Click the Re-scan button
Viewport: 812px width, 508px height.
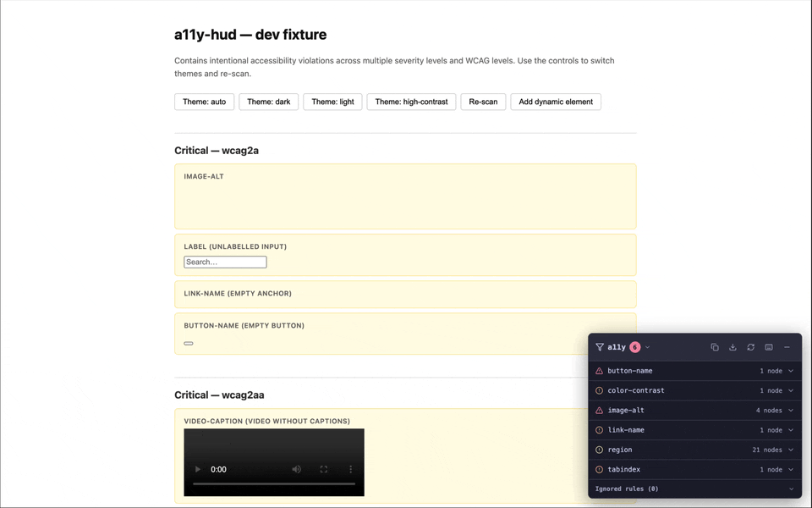click(x=483, y=102)
